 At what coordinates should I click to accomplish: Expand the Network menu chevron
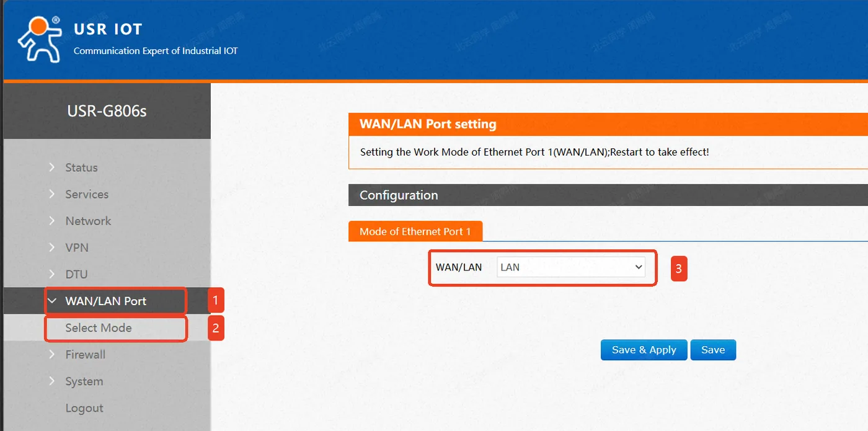point(52,221)
